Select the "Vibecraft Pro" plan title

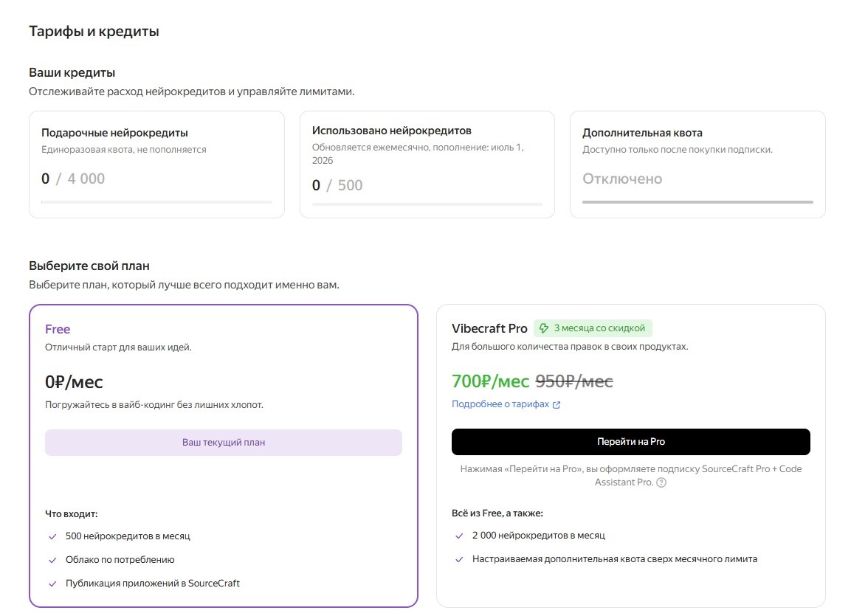pyautogui.click(x=489, y=328)
